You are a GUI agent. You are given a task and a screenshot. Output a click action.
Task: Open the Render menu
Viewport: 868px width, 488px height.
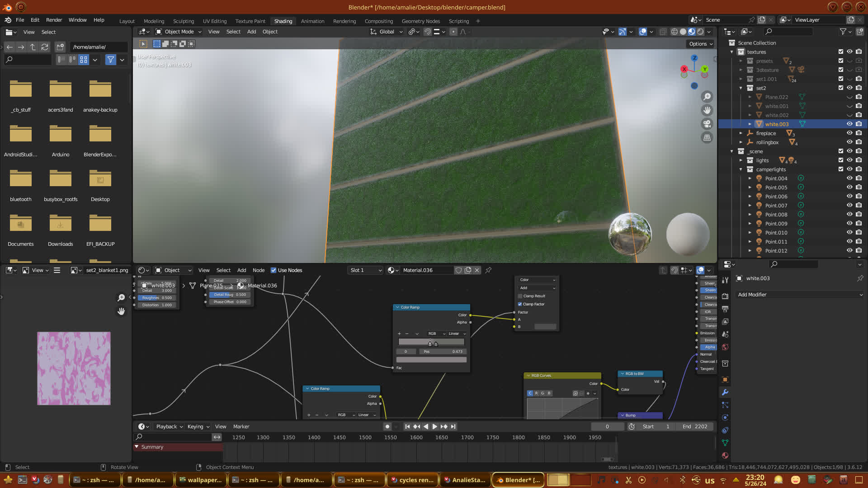click(54, 20)
